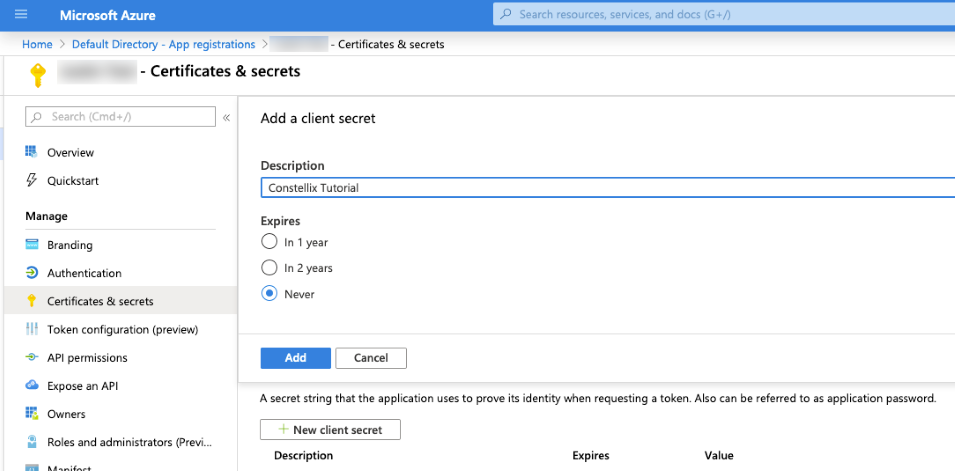Click the Add a client secret heading
The image size is (955, 471).
coord(318,118)
